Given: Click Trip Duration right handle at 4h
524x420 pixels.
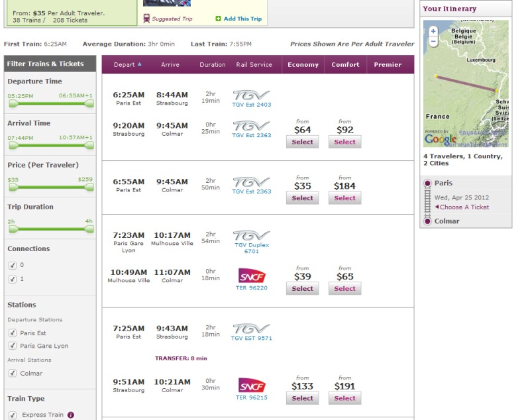Looking at the screenshot, I should pyautogui.click(x=89, y=229).
